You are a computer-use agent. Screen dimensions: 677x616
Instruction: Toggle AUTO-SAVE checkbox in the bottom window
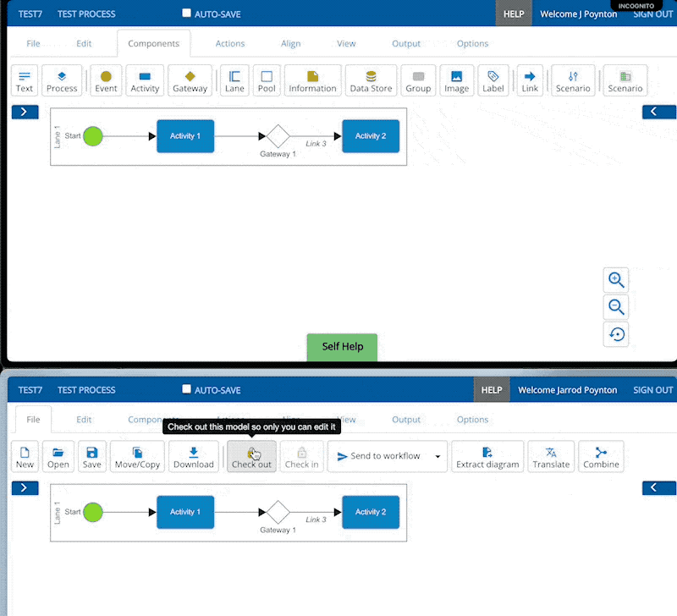click(x=187, y=390)
